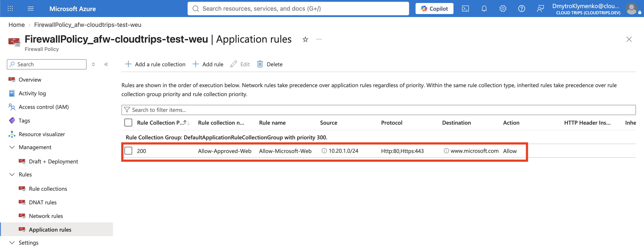Focus the global search resources box

[298, 9]
